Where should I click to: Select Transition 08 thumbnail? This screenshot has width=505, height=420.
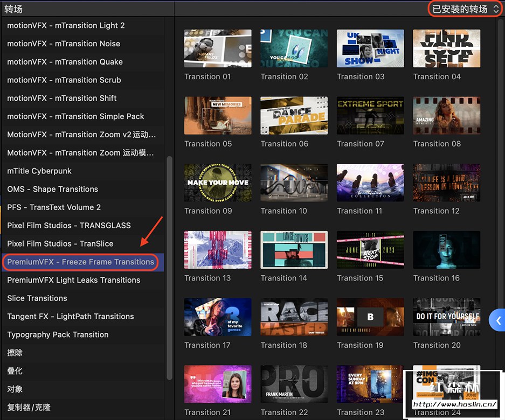pyautogui.click(x=447, y=116)
